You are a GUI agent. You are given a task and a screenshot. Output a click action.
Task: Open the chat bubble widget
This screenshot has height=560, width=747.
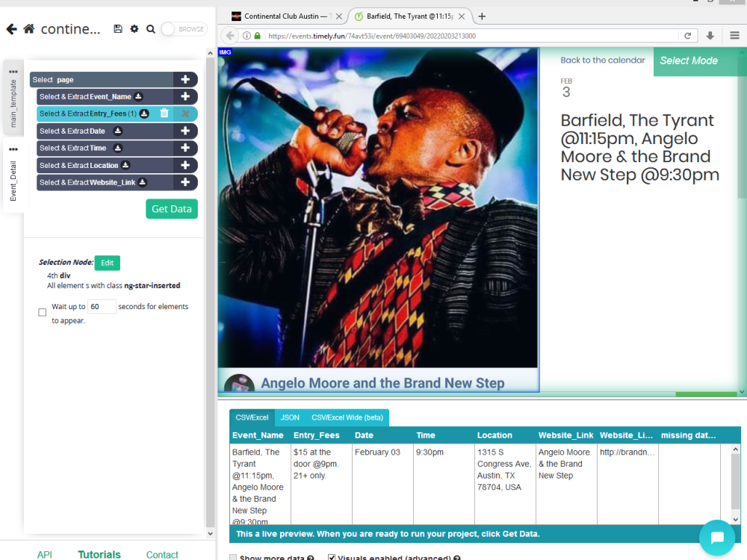[x=716, y=538]
